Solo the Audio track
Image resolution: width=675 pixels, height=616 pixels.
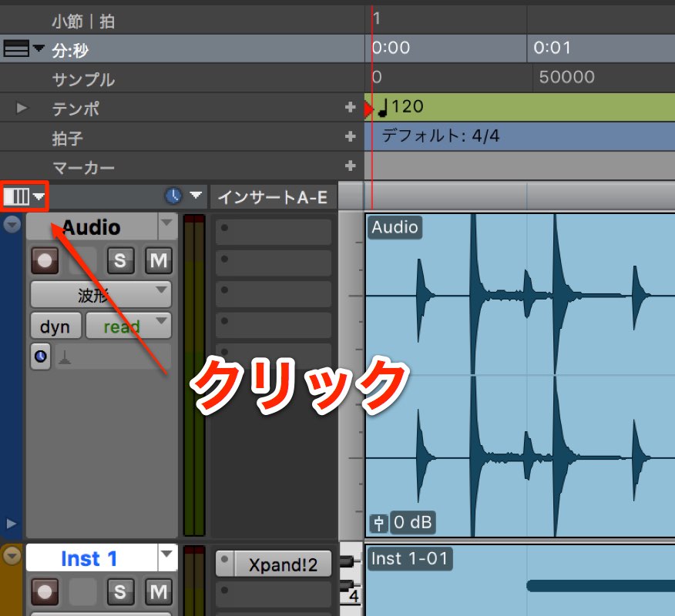click(x=120, y=260)
